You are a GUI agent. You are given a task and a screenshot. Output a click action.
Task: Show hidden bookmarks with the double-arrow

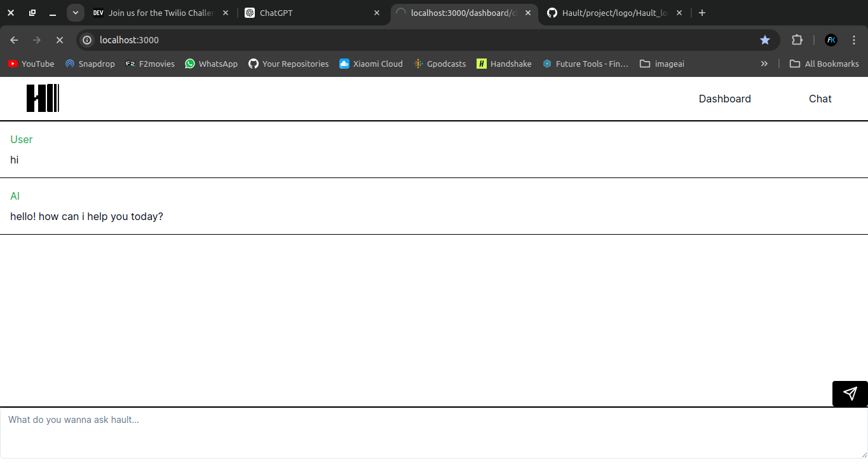click(x=764, y=64)
